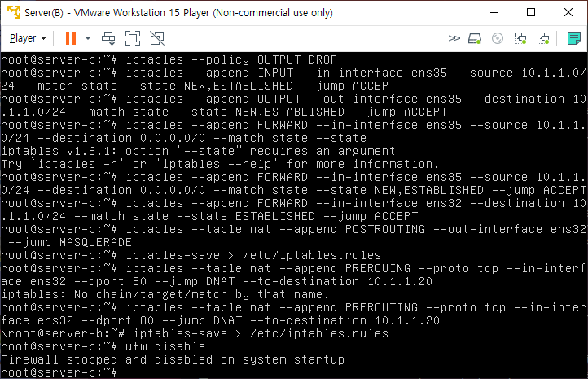
Task: Toggle Unity mode icon
Action: [x=157, y=38]
